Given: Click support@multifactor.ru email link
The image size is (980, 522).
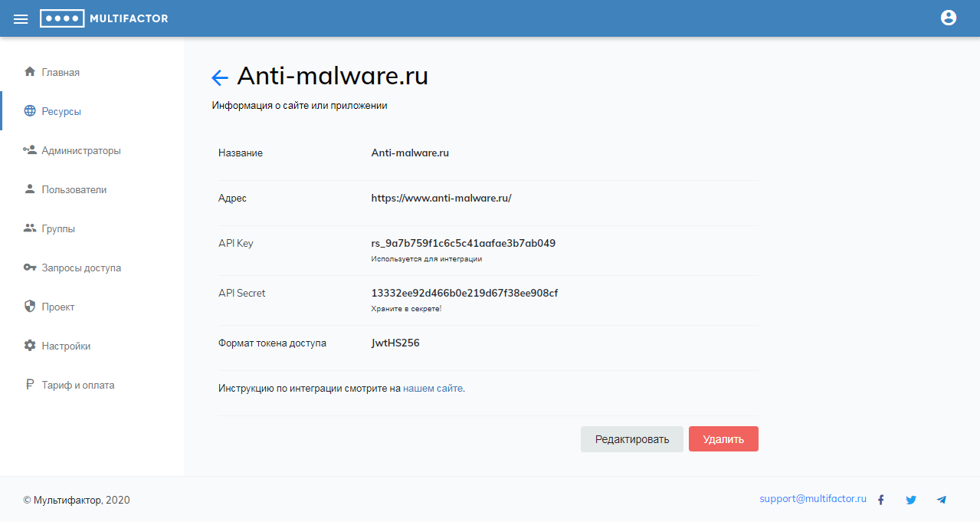Looking at the screenshot, I should click(813, 499).
